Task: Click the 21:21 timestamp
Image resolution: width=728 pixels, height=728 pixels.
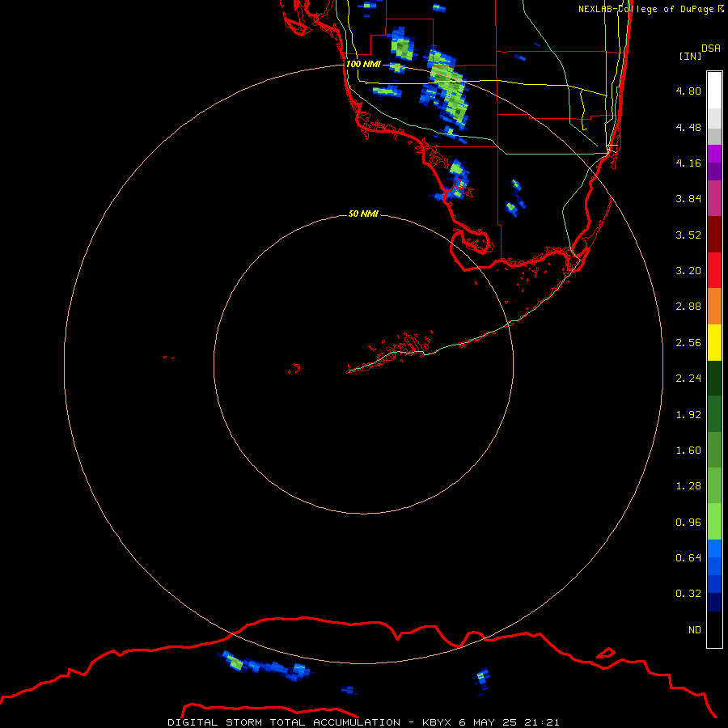Action: click(x=542, y=722)
